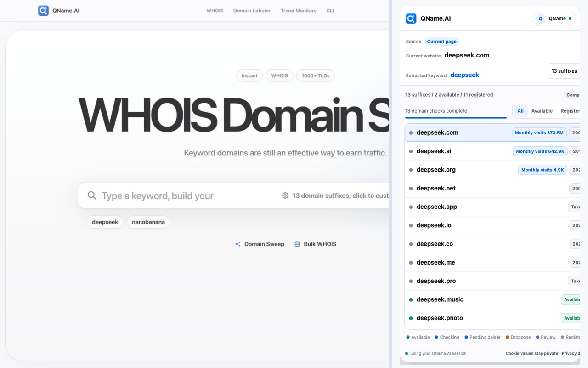Select the deepseek.net result row
Viewport: 588px width, 368px height.
click(x=492, y=188)
